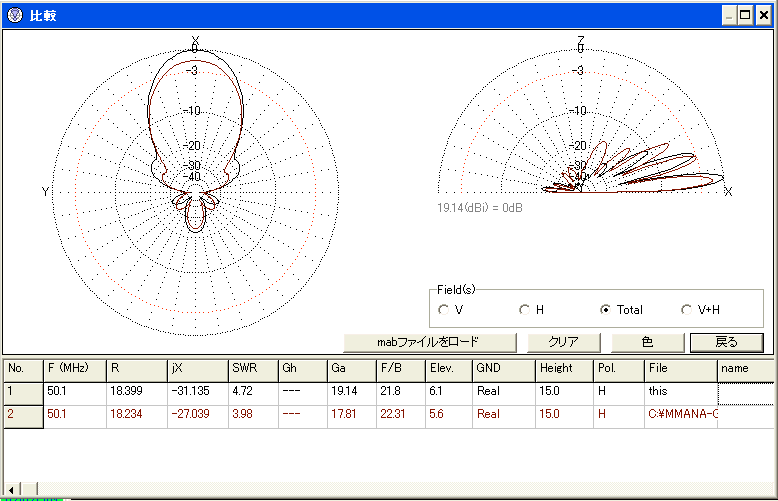Click the R column header
778x501 pixels.
coord(137,369)
